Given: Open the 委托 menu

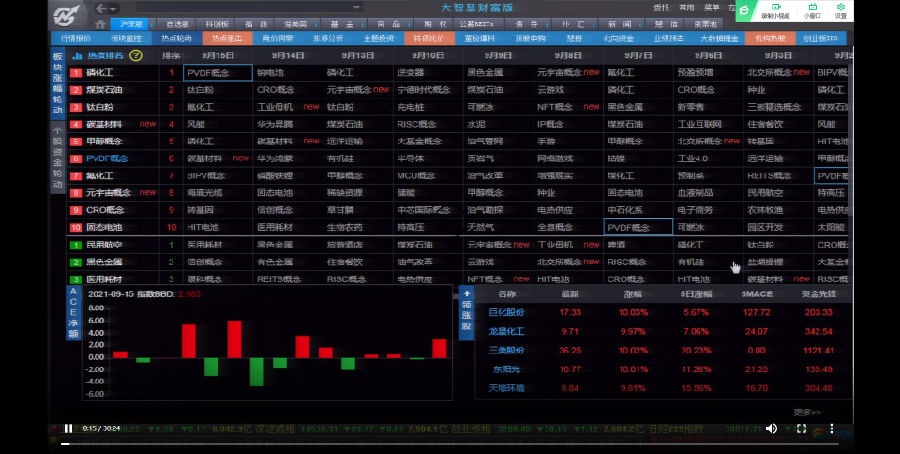Looking at the screenshot, I should click(661, 7).
